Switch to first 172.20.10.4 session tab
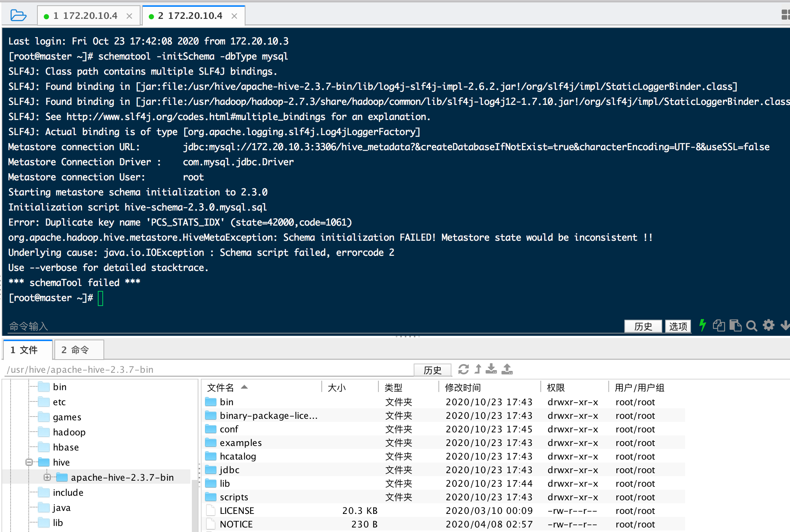 coord(85,16)
